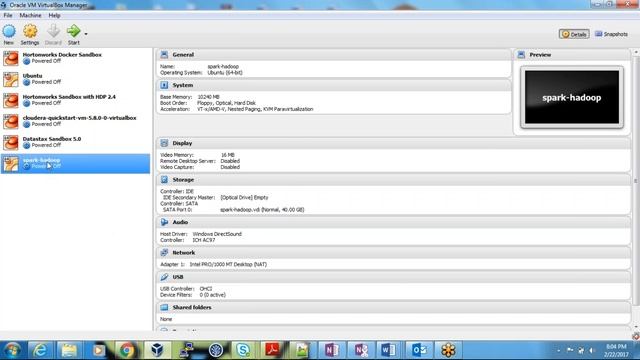Select Hortonworks Docker Sandbox VM
Screen dimensions: 640x360
click(76, 58)
